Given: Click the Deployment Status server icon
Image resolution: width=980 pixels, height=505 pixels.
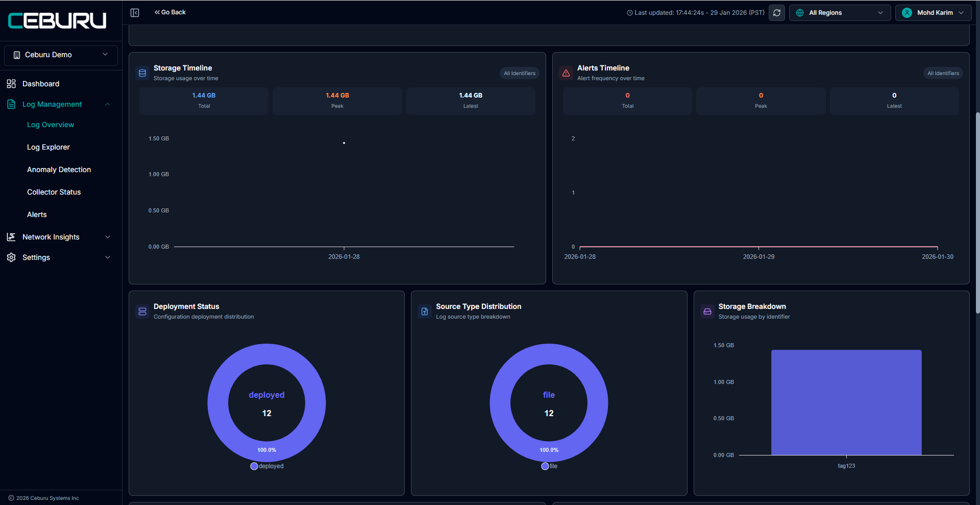Looking at the screenshot, I should pyautogui.click(x=142, y=311).
